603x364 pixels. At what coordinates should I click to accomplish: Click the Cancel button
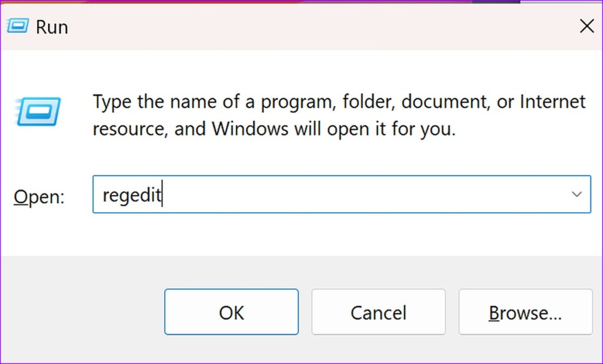coord(378,312)
